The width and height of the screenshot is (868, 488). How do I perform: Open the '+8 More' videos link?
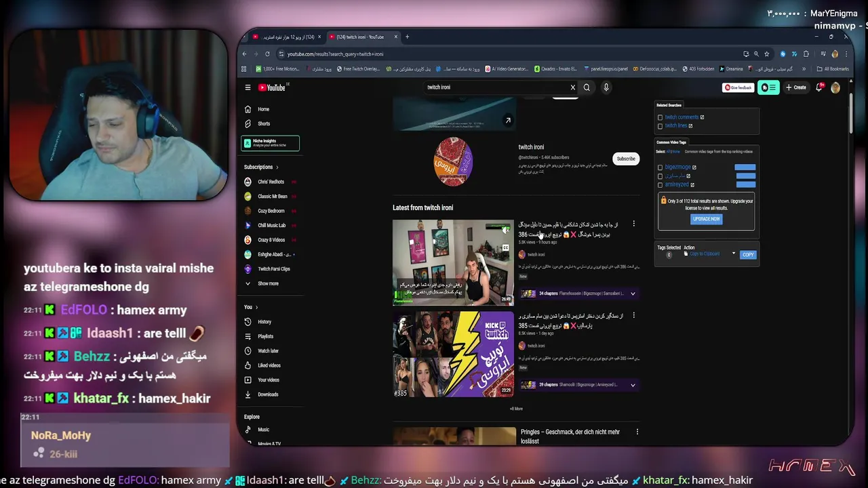[x=516, y=409]
